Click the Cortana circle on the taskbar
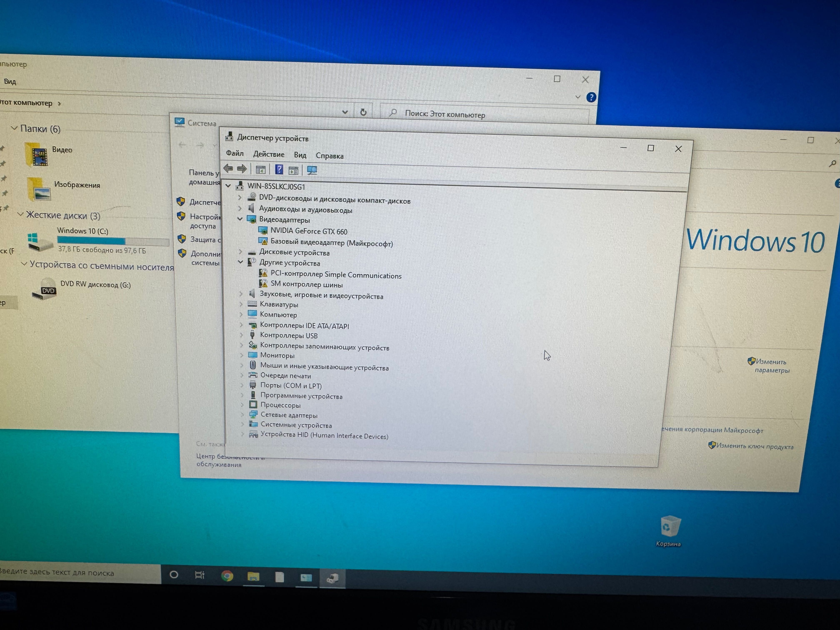 pos(174,575)
